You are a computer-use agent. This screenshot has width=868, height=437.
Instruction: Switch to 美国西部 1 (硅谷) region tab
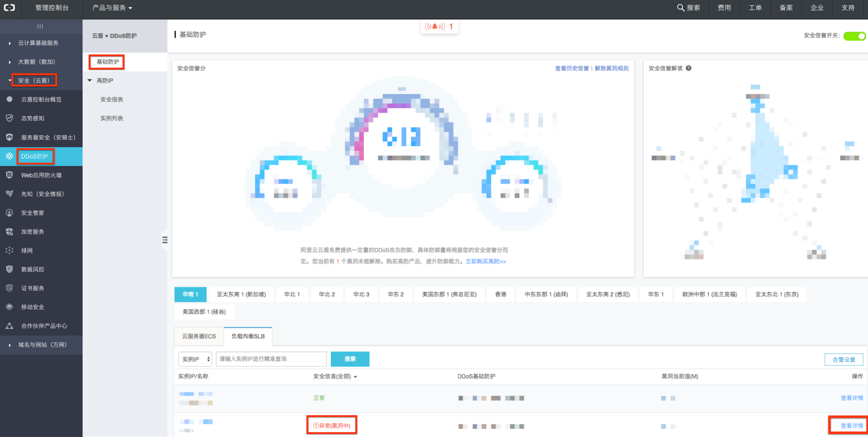coord(204,312)
